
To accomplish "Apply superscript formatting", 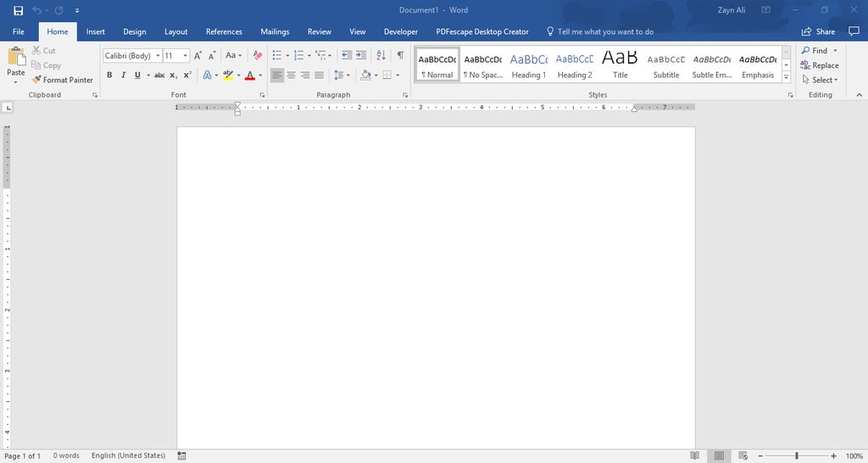I will coord(187,75).
